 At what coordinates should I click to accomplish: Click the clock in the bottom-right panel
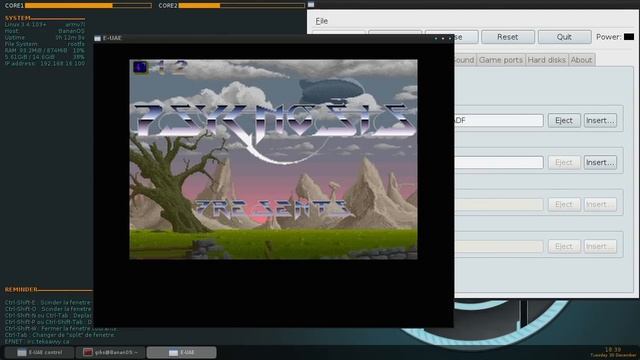[613, 352]
